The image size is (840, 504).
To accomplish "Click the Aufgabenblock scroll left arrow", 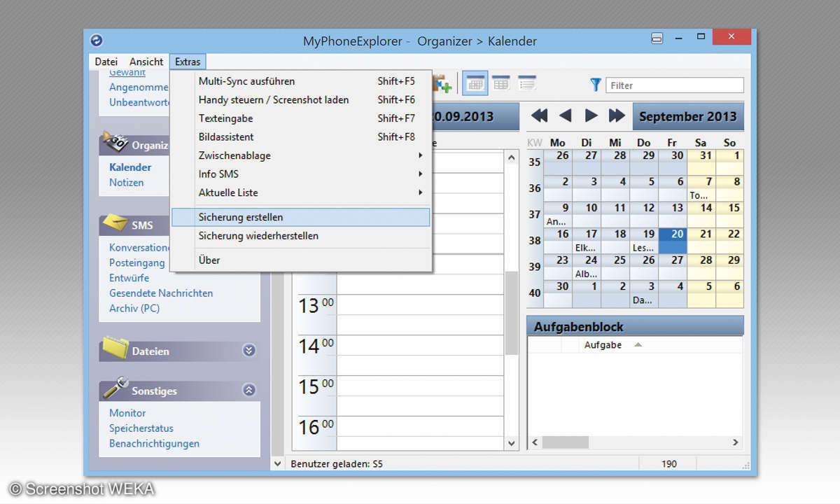I will pos(535,442).
